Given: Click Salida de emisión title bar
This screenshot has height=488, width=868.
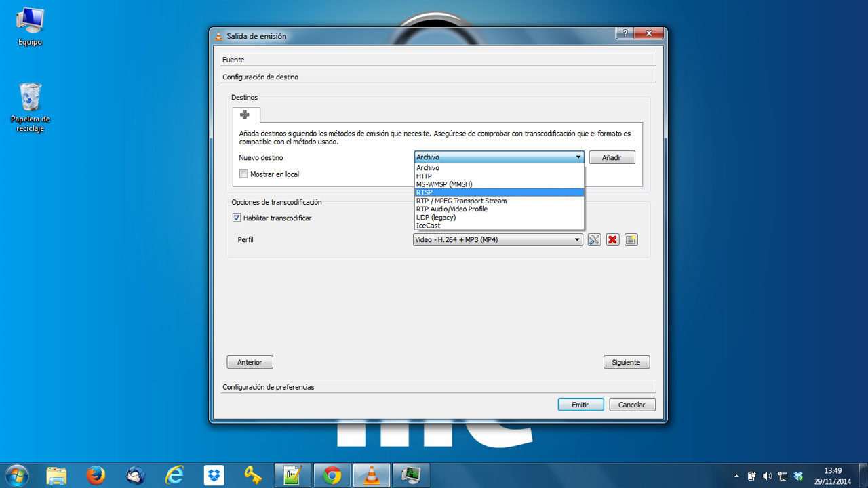Looking at the screenshot, I should click(x=414, y=36).
